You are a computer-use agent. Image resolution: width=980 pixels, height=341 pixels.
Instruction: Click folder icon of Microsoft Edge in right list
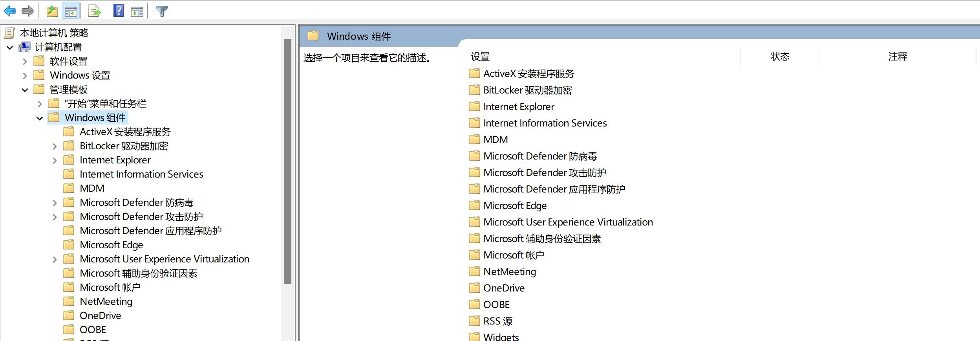475,205
